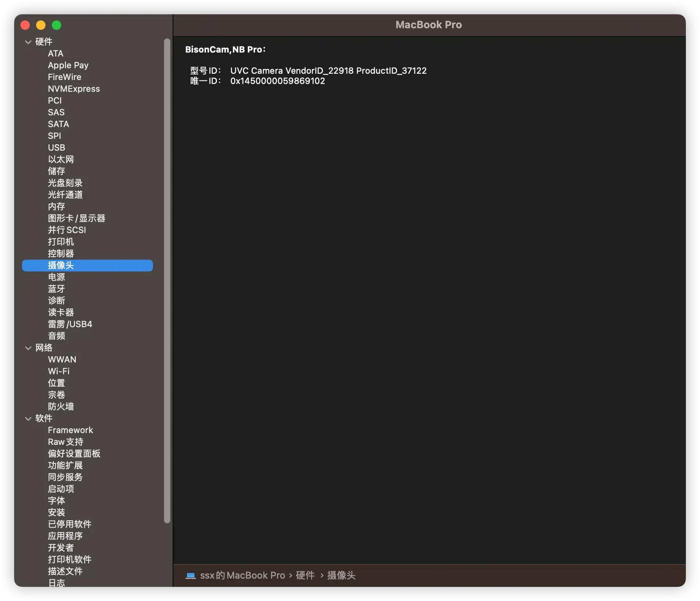The height and width of the screenshot is (601, 700).
Task: Open Apple Pay hardware info
Action: 68,65
